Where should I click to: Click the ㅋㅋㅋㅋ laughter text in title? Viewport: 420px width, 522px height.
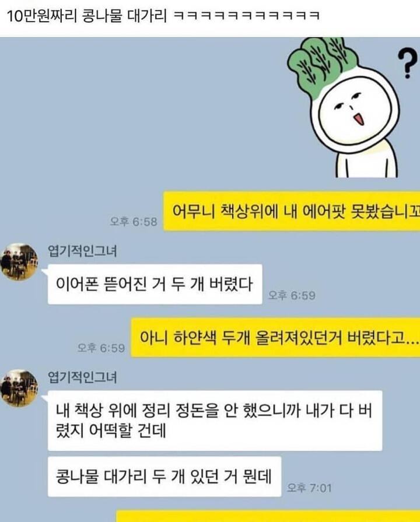[x=247, y=16]
